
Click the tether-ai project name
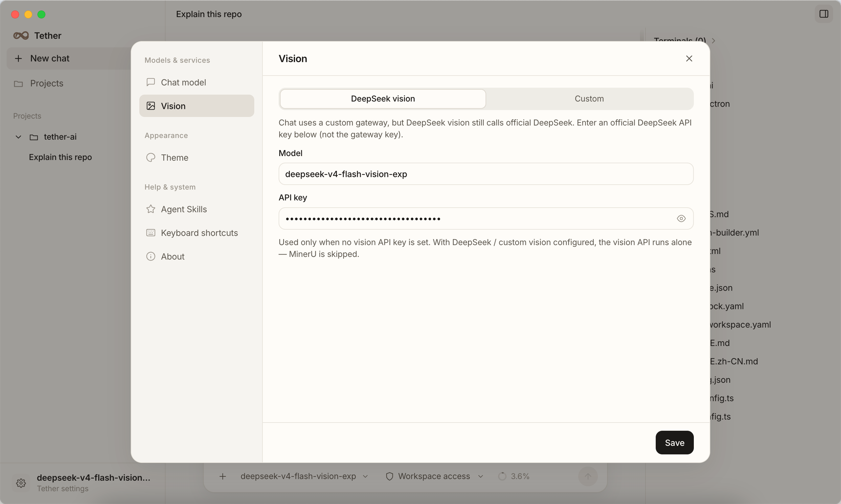tap(60, 137)
